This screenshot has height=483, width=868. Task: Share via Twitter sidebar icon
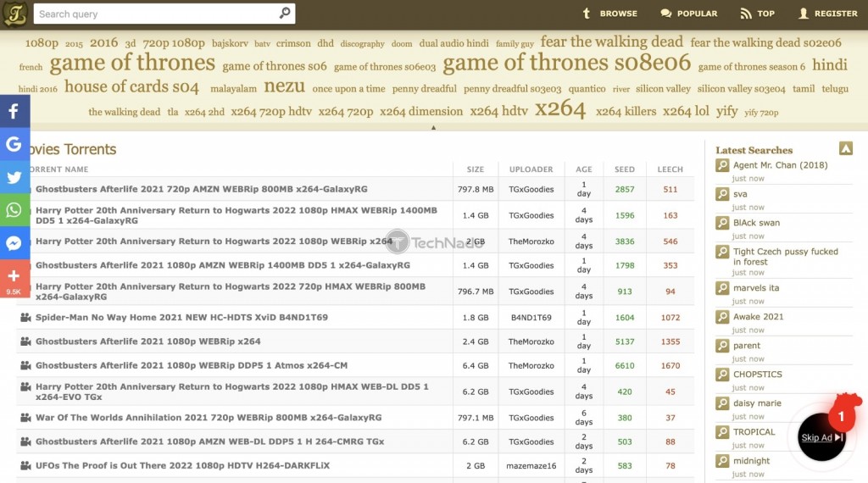[14, 177]
